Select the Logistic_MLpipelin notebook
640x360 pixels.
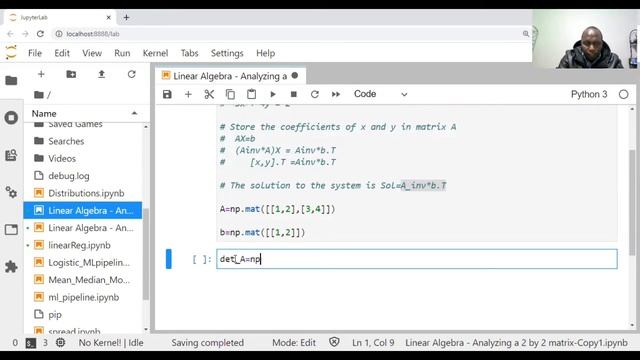pyautogui.click(x=83, y=262)
